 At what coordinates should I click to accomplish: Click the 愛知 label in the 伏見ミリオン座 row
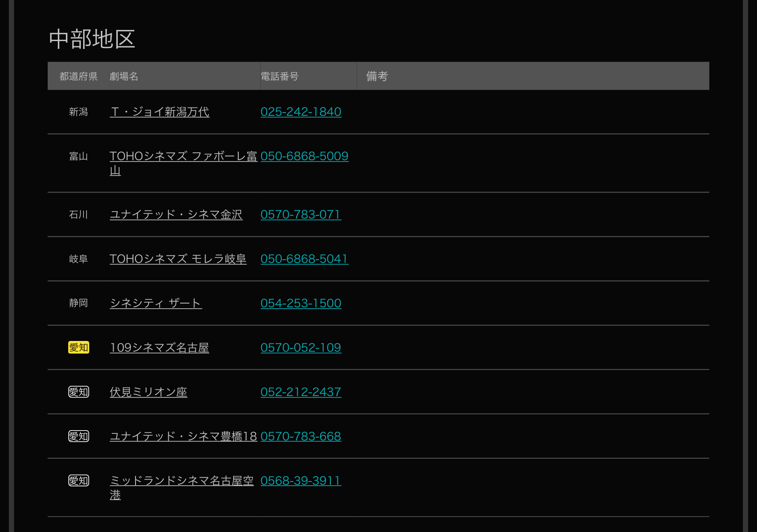[x=79, y=392]
